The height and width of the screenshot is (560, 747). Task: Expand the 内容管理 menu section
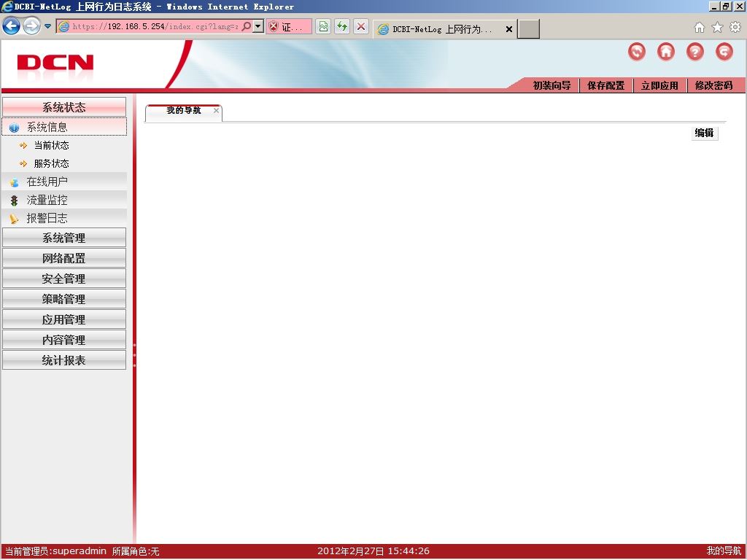click(64, 340)
